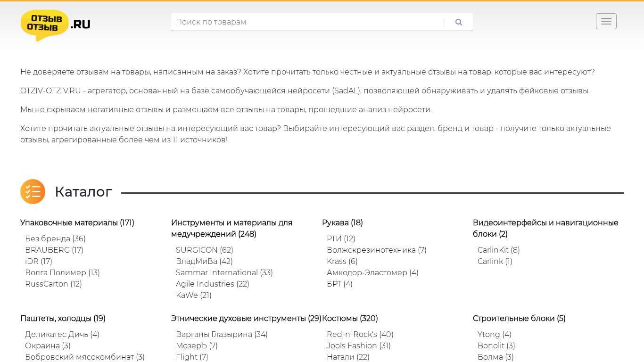The width and height of the screenshot is (644, 362).
Task: Select brand SURGICON (62)
Action: click(205, 250)
